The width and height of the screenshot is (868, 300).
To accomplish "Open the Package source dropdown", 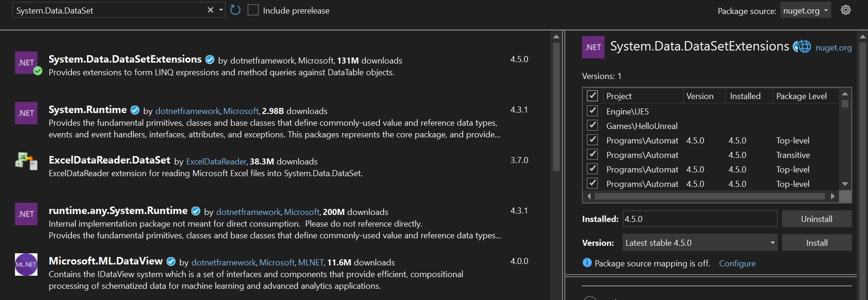I will pyautogui.click(x=805, y=10).
